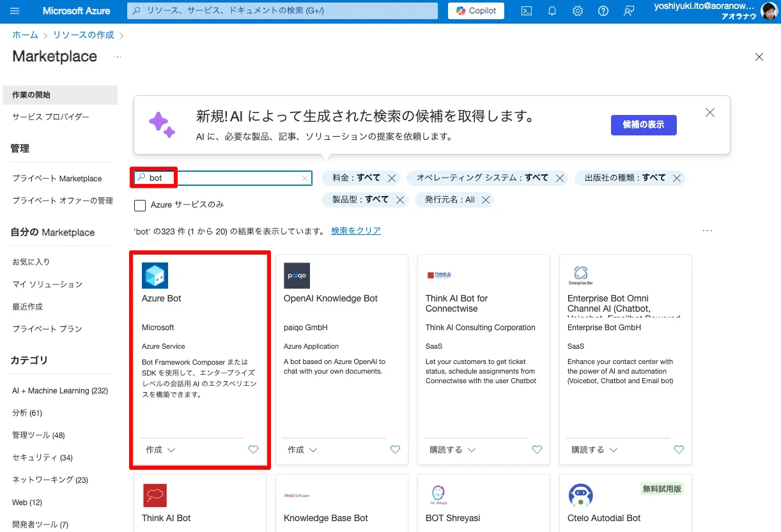The width and height of the screenshot is (781, 532).
Task: Clear the bot search text with X
Action: pyautogui.click(x=305, y=178)
